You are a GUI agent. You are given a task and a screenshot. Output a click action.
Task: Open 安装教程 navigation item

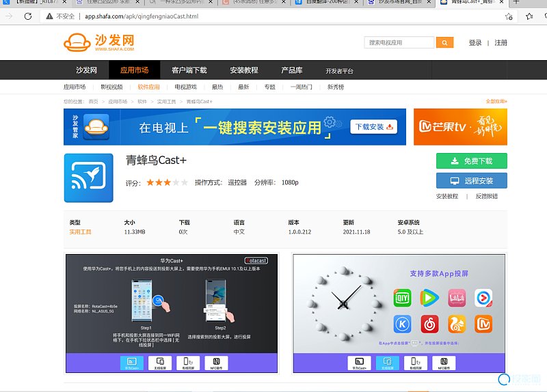click(x=244, y=70)
